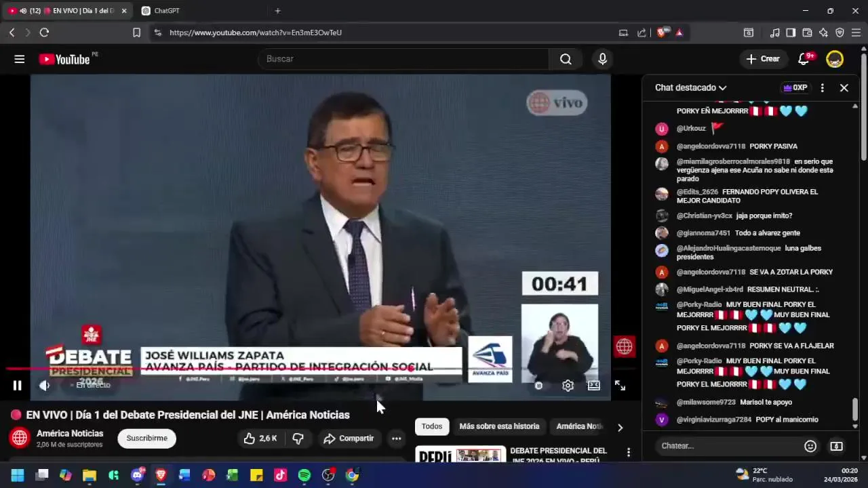The image size is (868, 488).
Task: Show more filter chips with the arrow
Action: pos(620,427)
